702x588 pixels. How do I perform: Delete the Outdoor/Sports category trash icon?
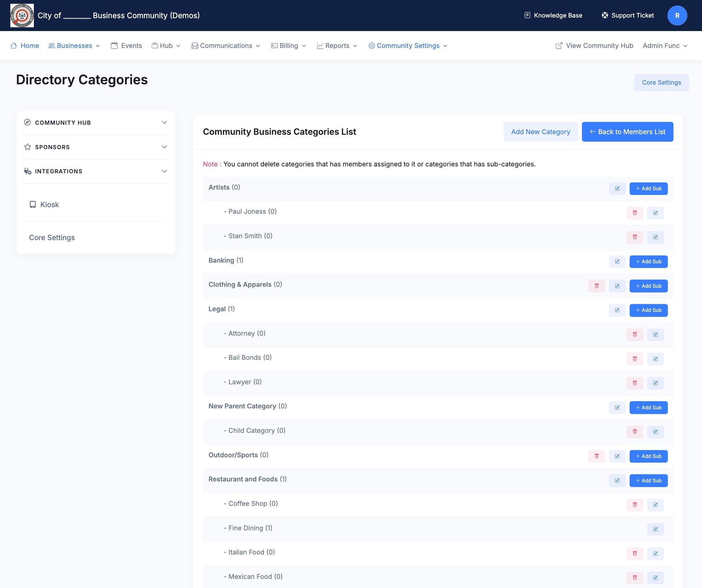point(597,456)
